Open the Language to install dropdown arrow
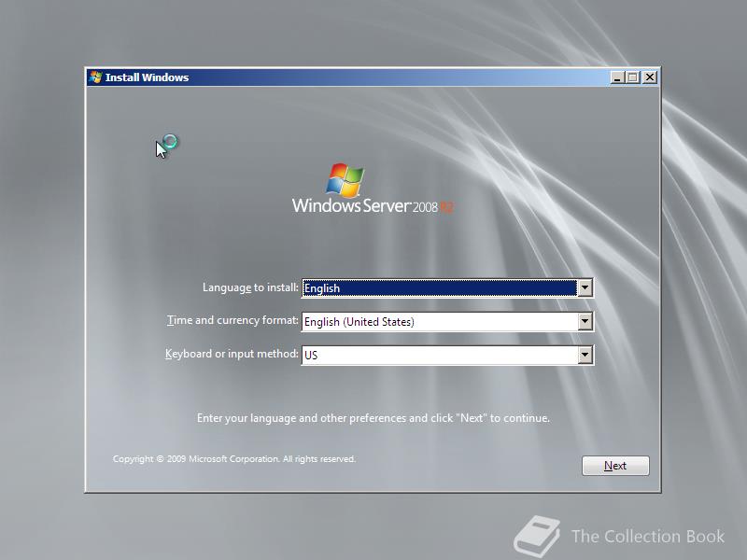The width and height of the screenshot is (747, 560). click(585, 287)
